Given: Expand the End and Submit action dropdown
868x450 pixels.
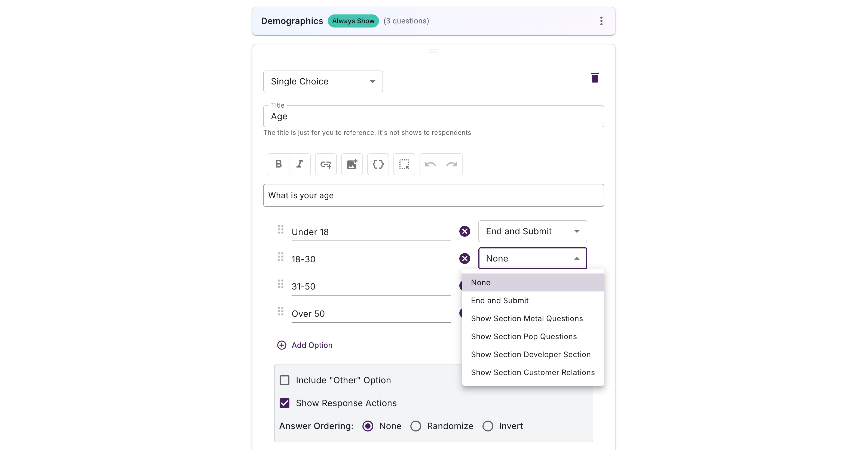Looking at the screenshot, I should point(532,231).
